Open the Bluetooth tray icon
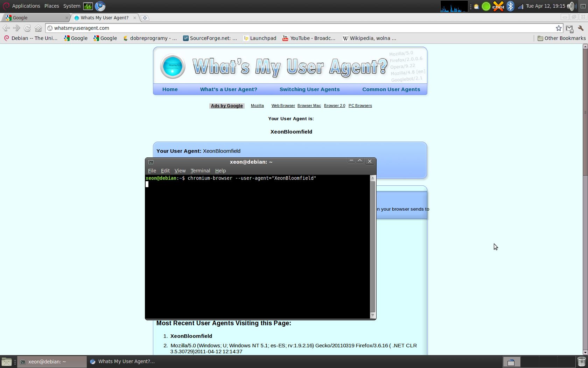 [x=510, y=6]
